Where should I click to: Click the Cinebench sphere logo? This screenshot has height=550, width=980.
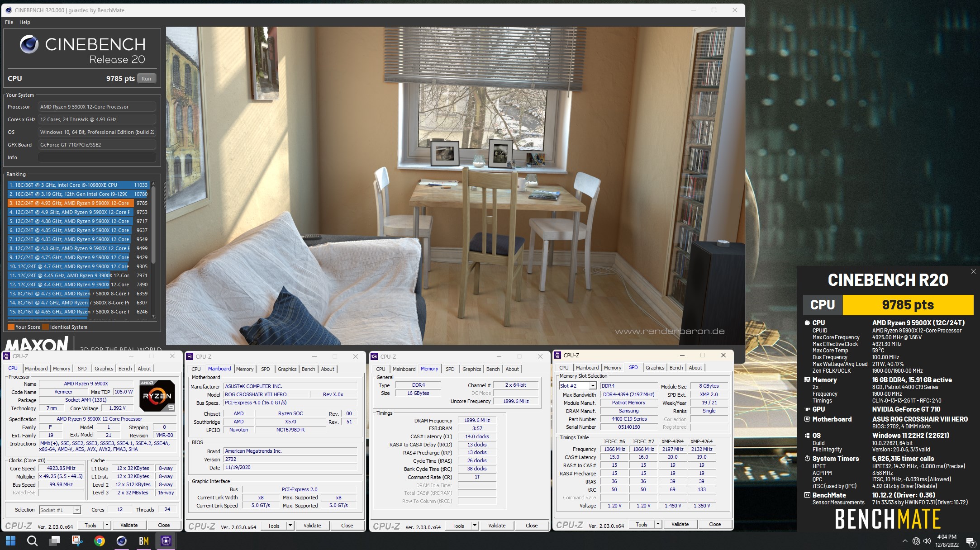tap(29, 44)
